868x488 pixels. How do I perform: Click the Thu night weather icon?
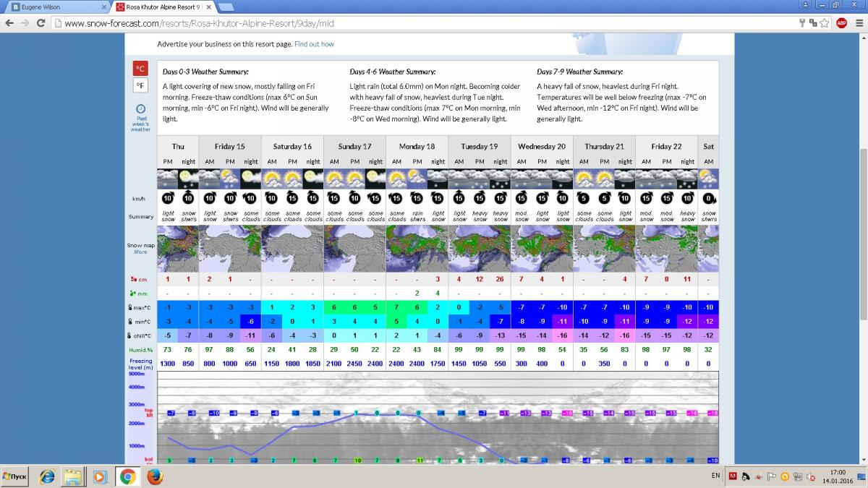pos(188,178)
